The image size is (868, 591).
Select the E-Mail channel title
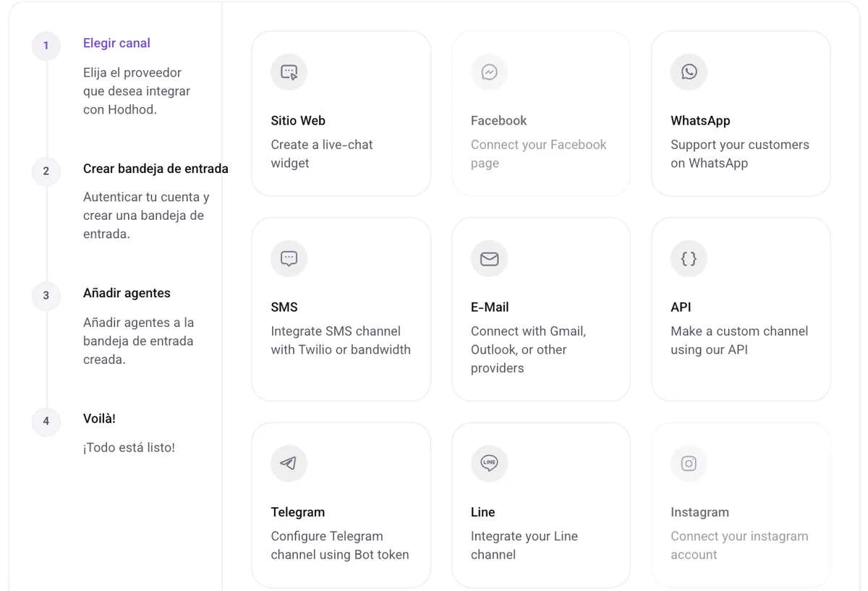[490, 307]
